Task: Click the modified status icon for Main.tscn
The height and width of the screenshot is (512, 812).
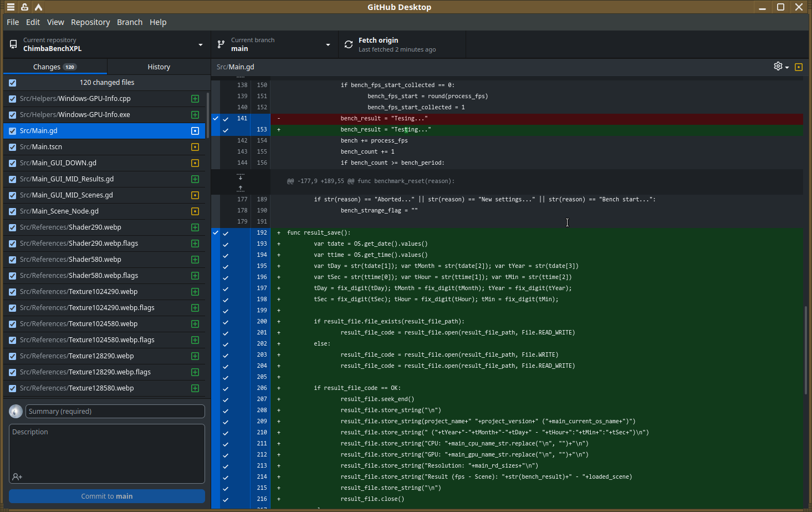Action: click(x=195, y=147)
